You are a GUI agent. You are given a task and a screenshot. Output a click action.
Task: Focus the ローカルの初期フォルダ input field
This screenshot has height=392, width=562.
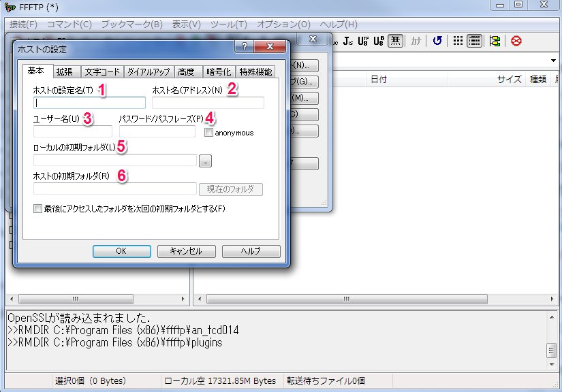point(115,160)
